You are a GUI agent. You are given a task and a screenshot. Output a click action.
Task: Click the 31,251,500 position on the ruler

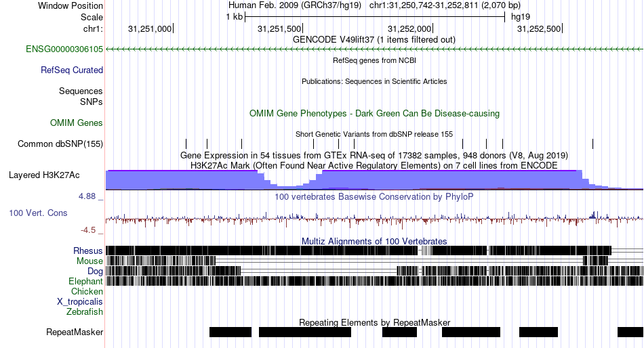(x=280, y=28)
